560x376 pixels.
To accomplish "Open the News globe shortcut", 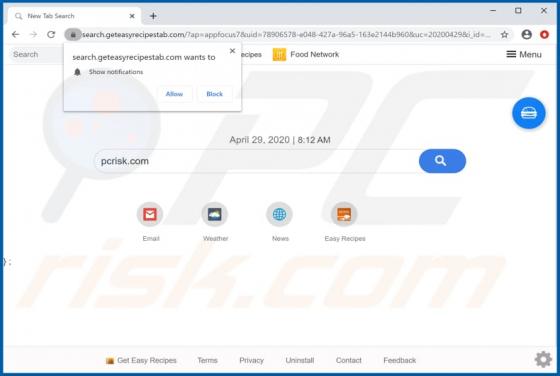I will 279,214.
